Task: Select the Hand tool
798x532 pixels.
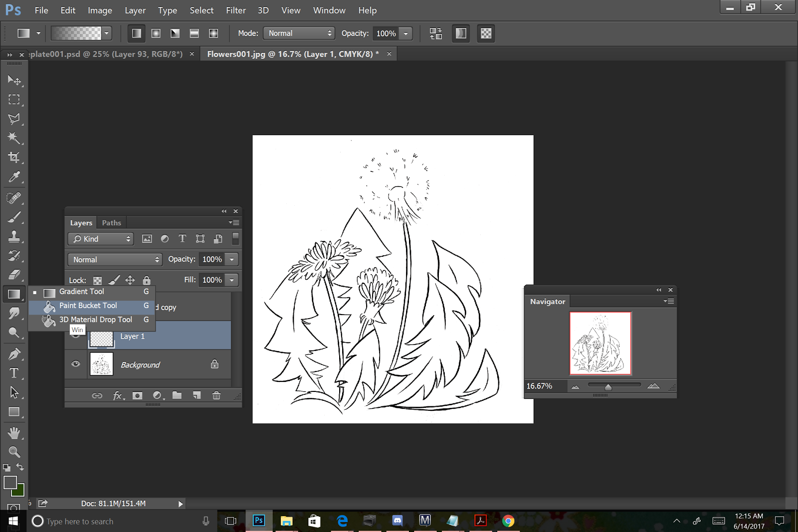Action: coord(14,432)
